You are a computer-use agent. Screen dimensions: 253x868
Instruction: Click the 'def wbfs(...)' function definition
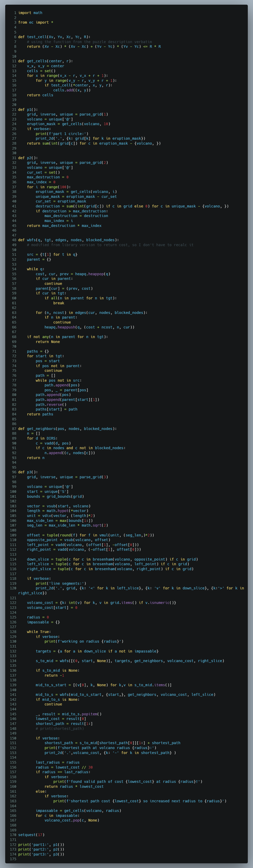tap(68, 240)
